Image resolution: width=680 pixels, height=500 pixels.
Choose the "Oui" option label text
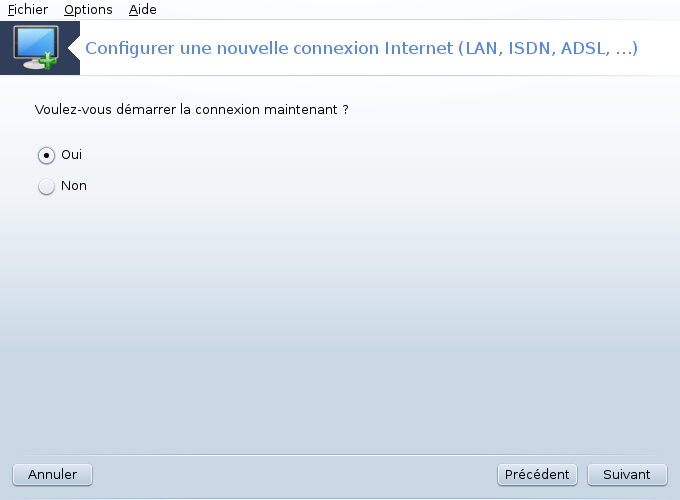coord(72,154)
